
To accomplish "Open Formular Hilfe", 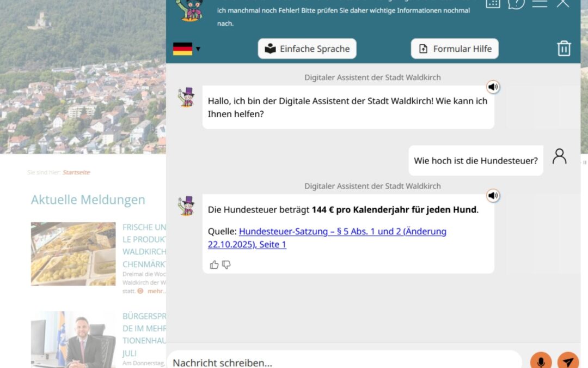I will pos(455,49).
